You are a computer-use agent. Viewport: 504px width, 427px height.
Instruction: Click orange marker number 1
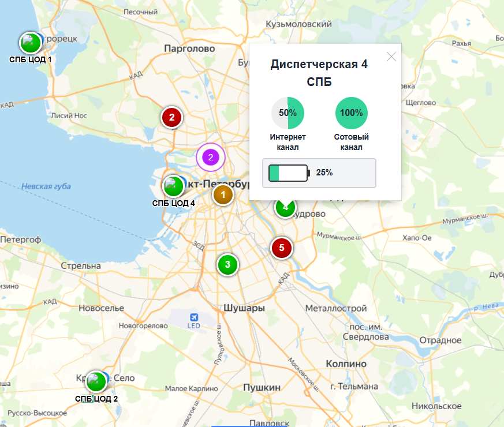coord(223,194)
